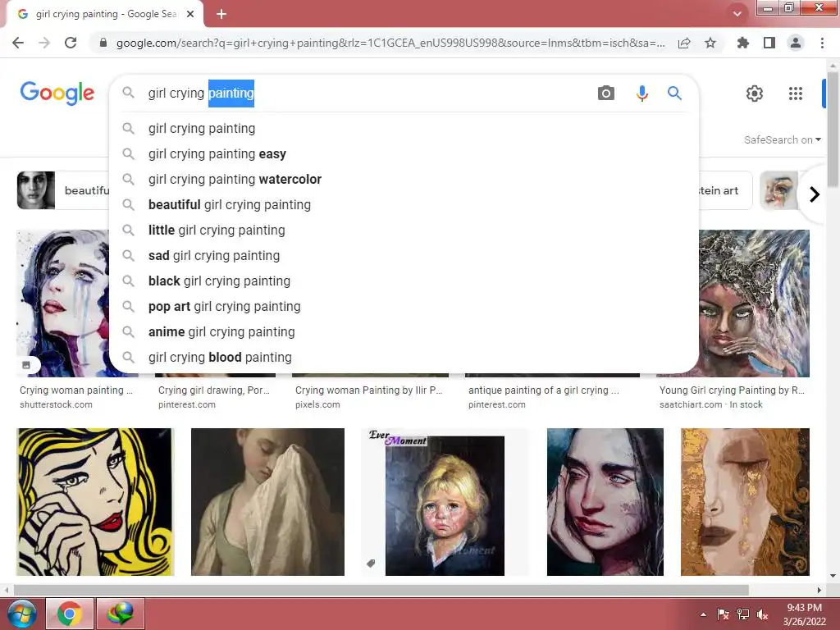
Task: Open the Chrome extensions menu
Action: point(742,43)
